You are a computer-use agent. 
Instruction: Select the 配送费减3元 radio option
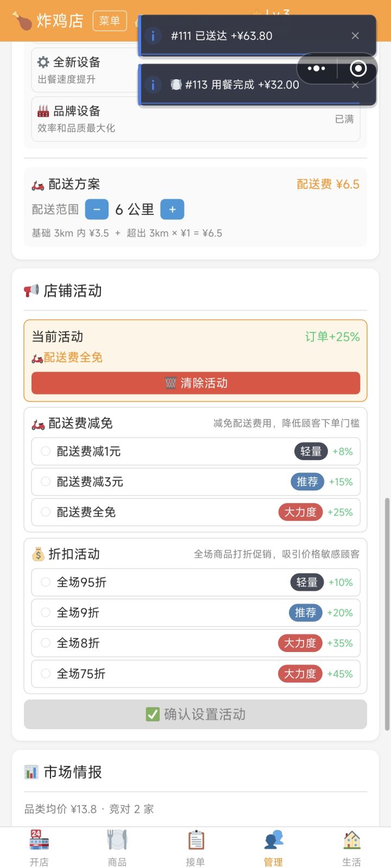tap(46, 482)
